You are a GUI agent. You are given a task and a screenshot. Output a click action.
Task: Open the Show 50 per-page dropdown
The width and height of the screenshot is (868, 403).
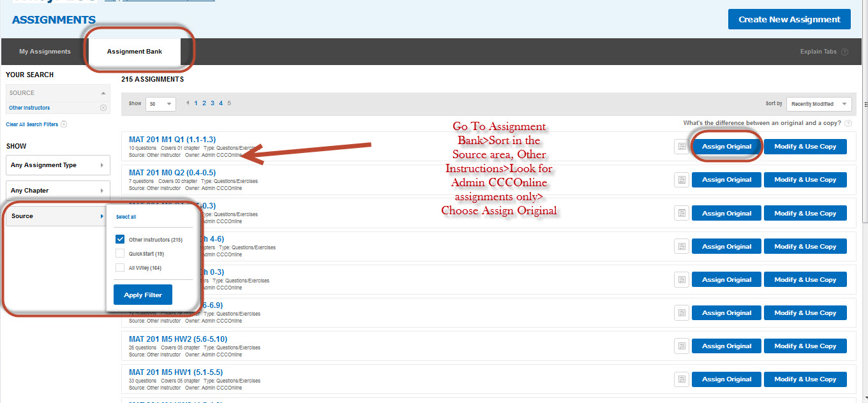pyautogui.click(x=161, y=103)
